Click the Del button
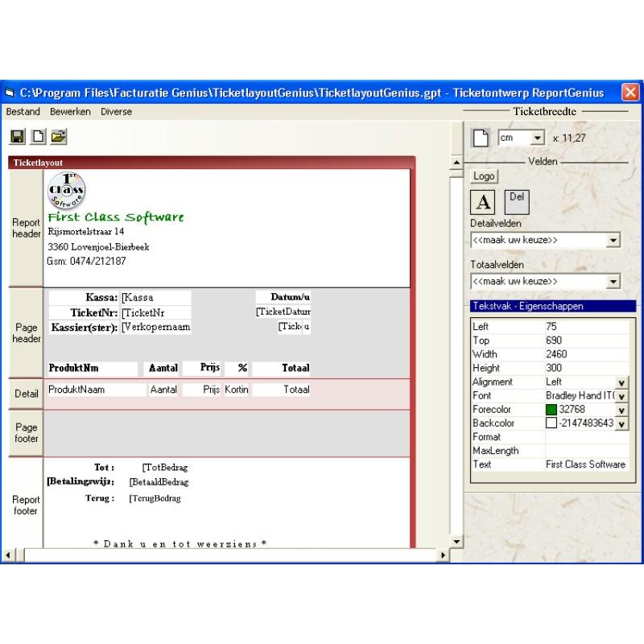Viewport: 644px width, 644px height. [x=517, y=202]
